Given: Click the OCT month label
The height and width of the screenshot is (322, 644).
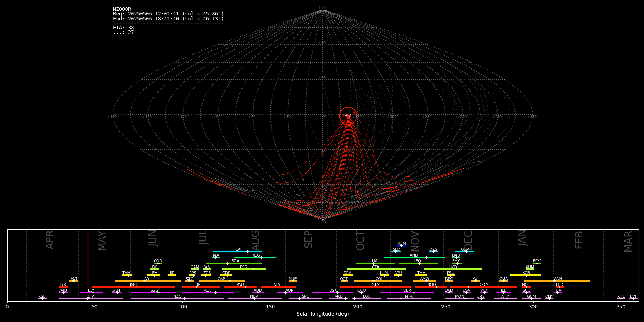Looking at the screenshot, I should pos(360,241).
